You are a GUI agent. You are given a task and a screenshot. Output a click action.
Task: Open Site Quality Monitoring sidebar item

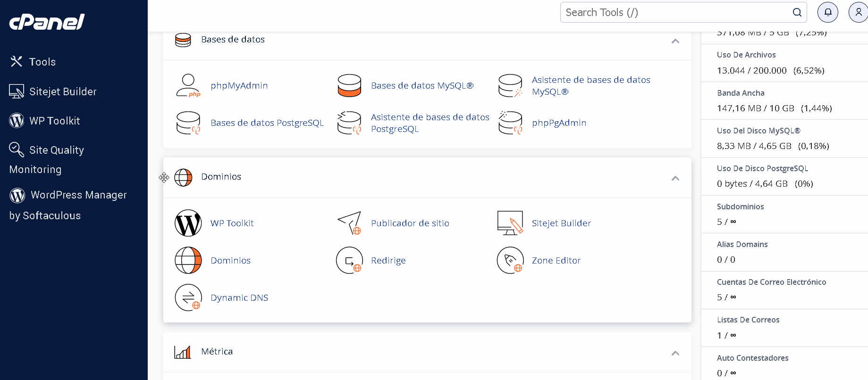(x=47, y=159)
